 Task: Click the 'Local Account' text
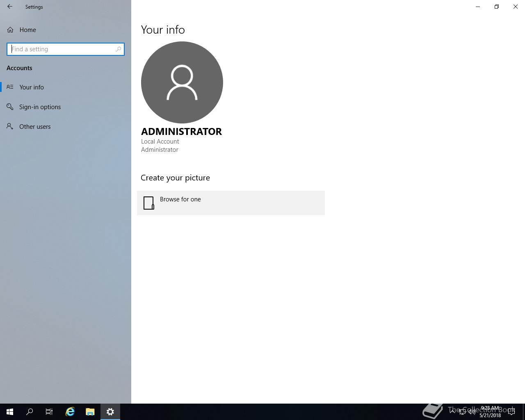(x=160, y=142)
